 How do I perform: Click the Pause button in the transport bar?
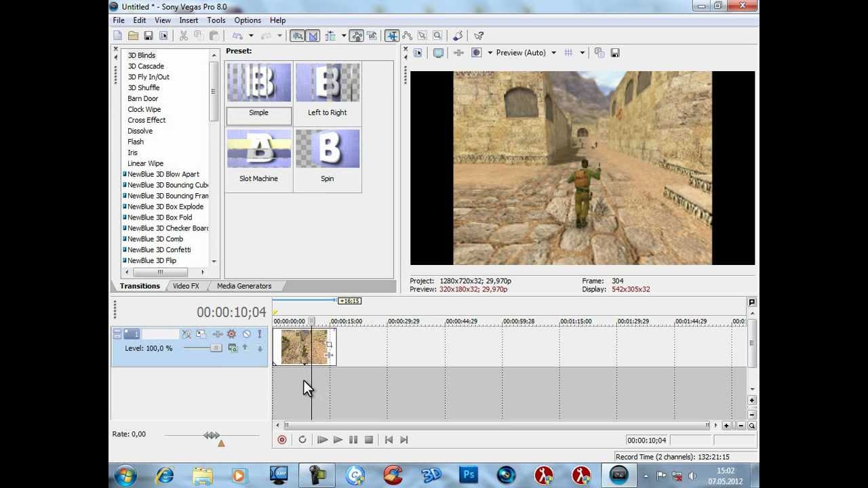click(353, 440)
